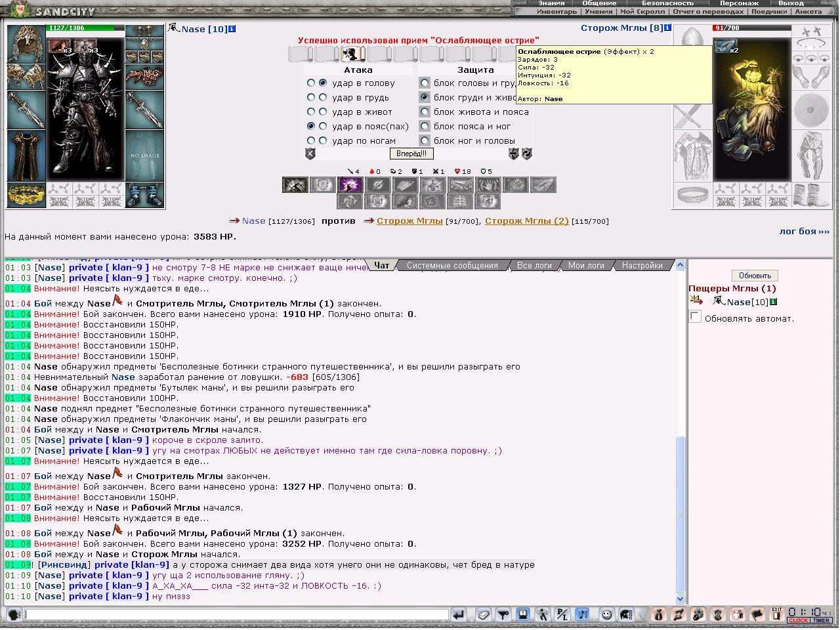Activate the purple glowing hand ability

350,184
